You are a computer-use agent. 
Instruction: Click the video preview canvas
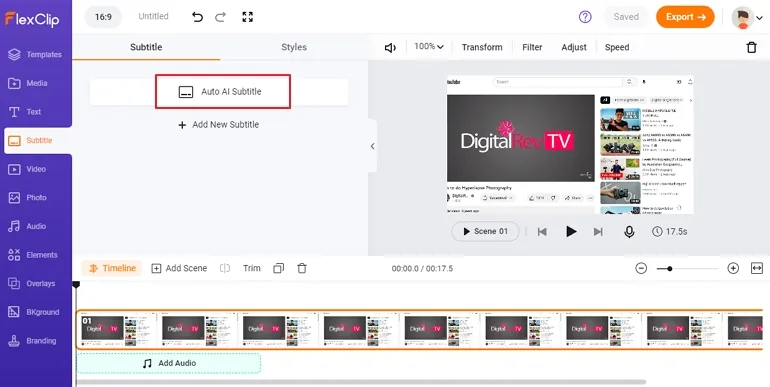tap(570, 144)
